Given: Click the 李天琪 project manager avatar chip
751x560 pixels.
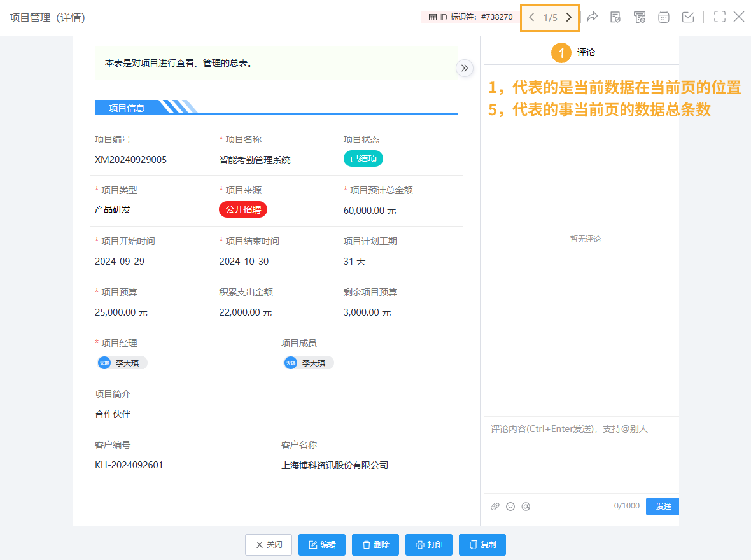Looking at the screenshot, I should click(122, 363).
